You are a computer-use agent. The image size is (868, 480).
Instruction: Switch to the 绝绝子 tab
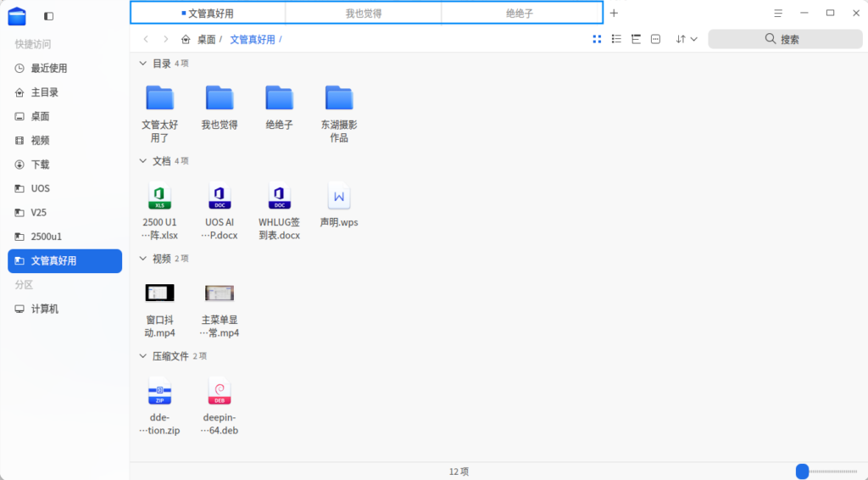click(x=520, y=14)
